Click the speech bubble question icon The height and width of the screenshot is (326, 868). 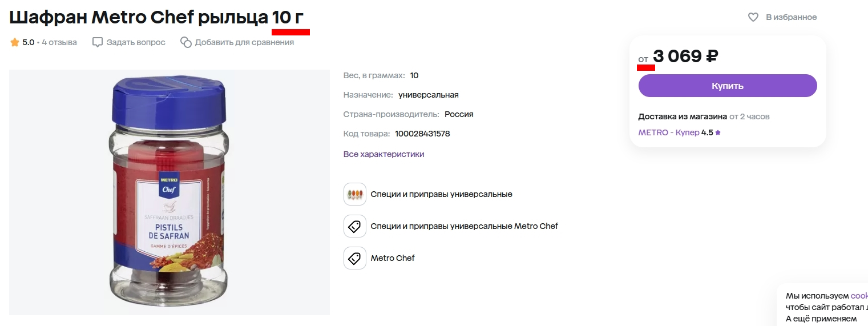tap(98, 42)
